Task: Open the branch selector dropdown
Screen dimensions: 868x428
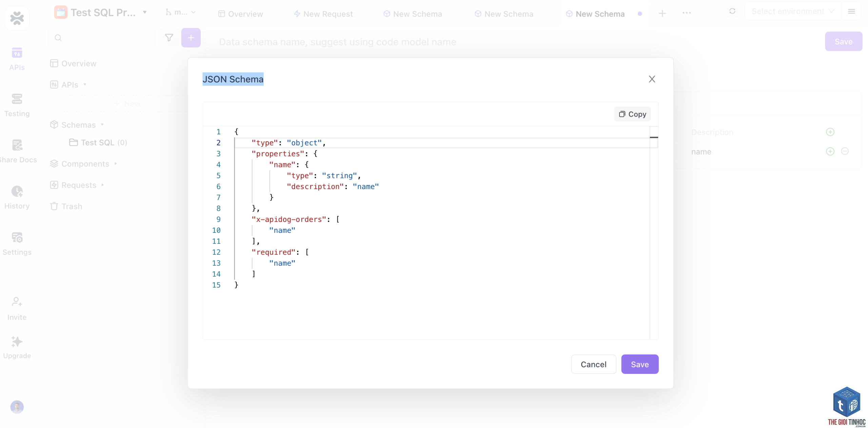Action: click(x=180, y=13)
